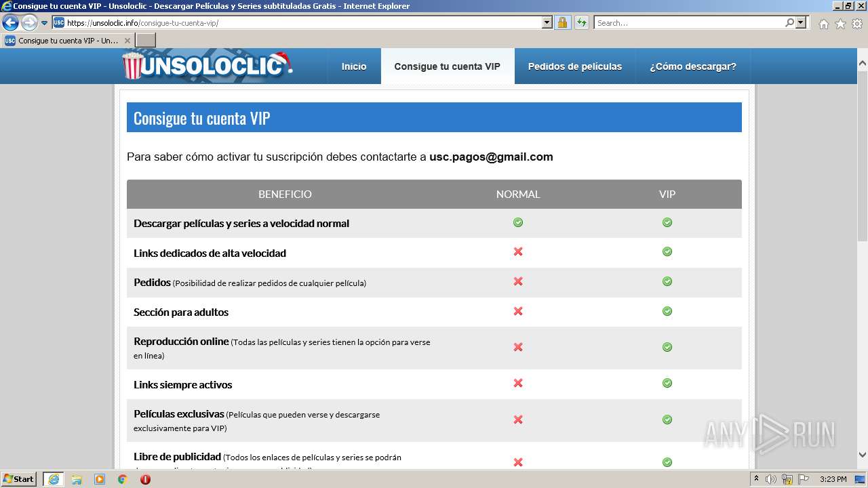Open the Tools gear icon

point(857,24)
